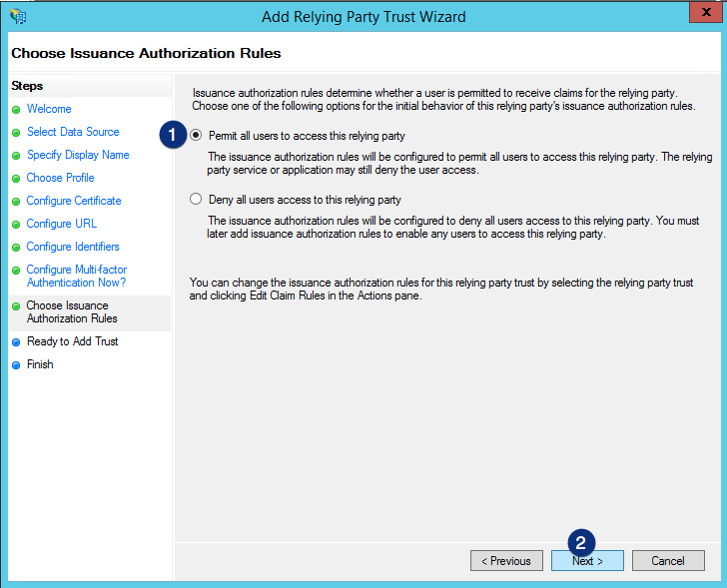Click the Finish step
The width and height of the screenshot is (727, 588).
tap(40, 364)
